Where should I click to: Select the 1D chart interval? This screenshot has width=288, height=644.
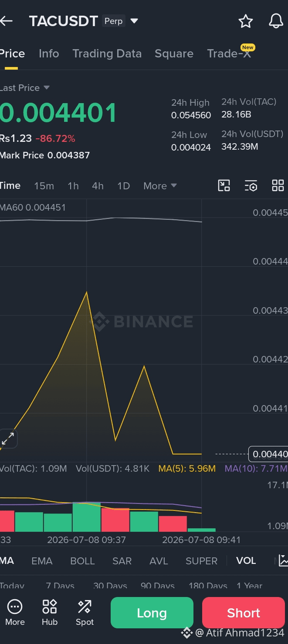(x=124, y=186)
